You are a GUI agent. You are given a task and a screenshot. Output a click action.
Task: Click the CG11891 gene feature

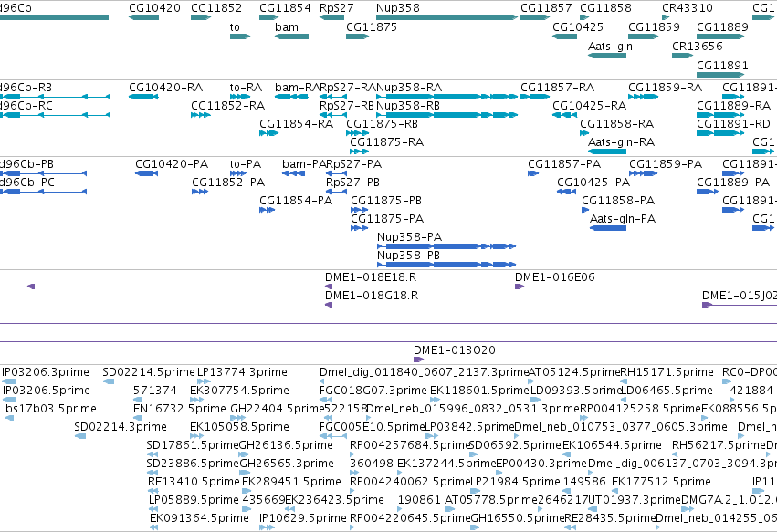pos(720,75)
